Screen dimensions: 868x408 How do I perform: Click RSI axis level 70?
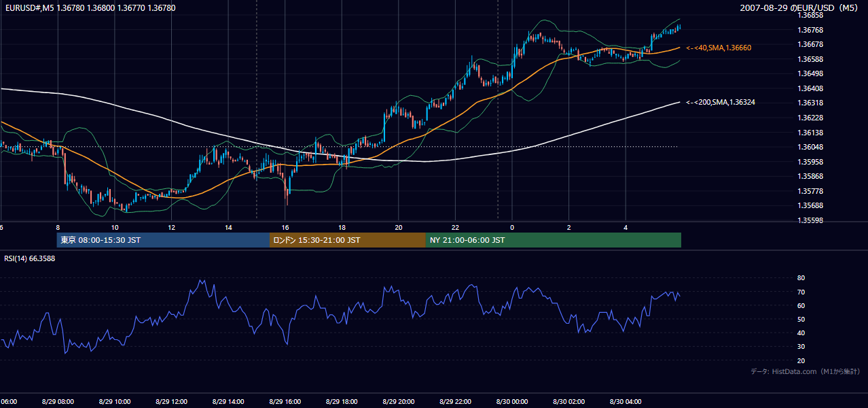[x=801, y=292]
